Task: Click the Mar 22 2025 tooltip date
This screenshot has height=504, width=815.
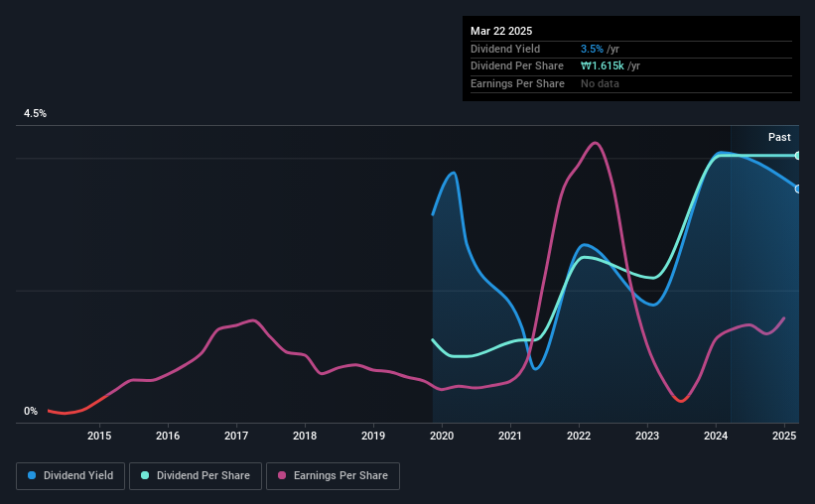Action: coord(501,31)
